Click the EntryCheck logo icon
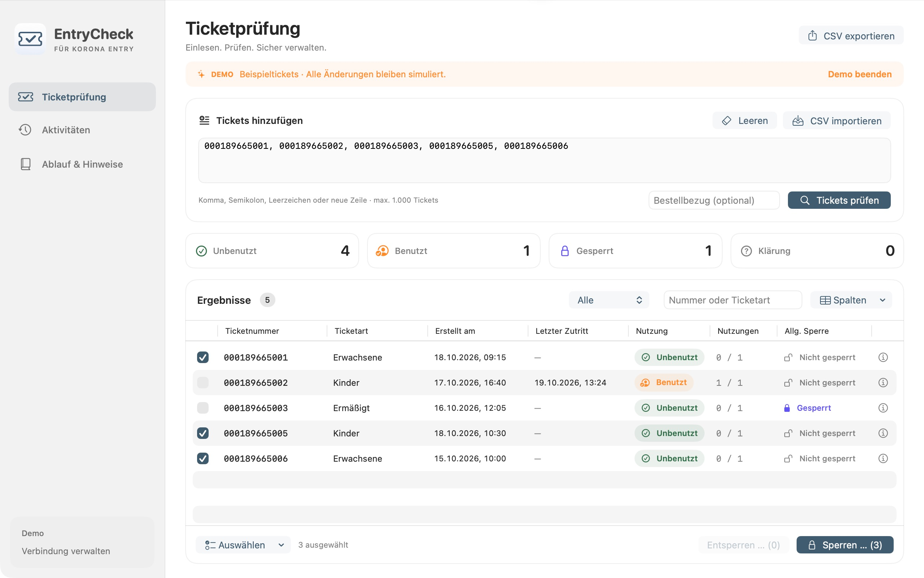 tap(30, 39)
